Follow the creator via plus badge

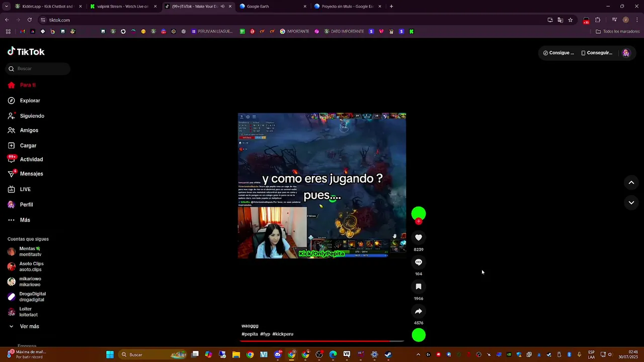(419, 221)
